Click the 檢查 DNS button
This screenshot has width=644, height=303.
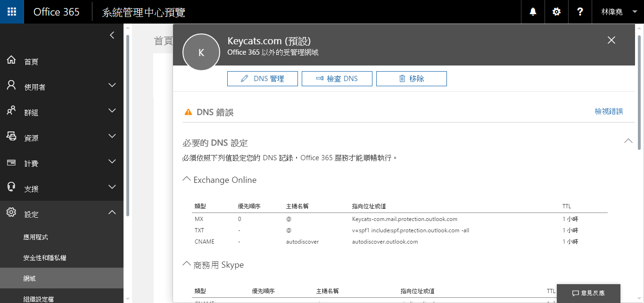click(337, 79)
